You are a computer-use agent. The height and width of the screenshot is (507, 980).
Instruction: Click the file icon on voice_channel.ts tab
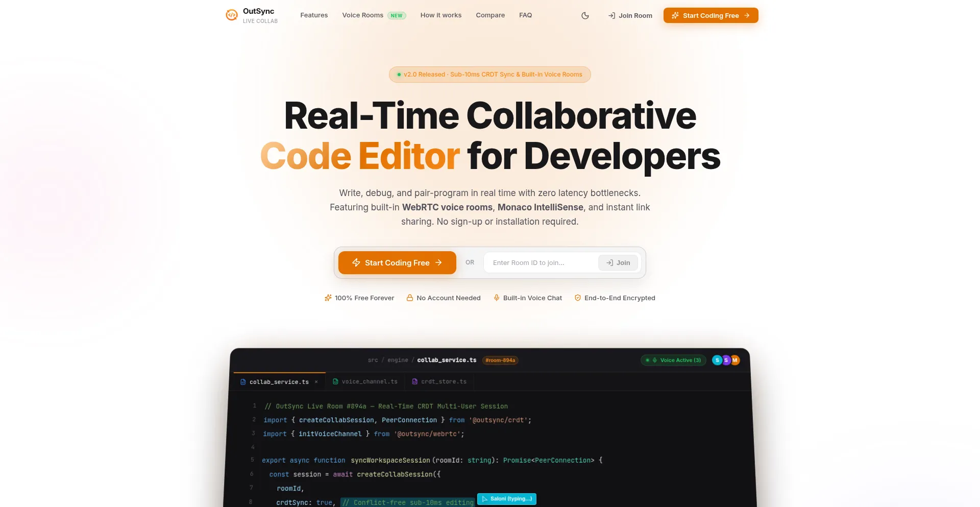pyautogui.click(x=335, y=381)
